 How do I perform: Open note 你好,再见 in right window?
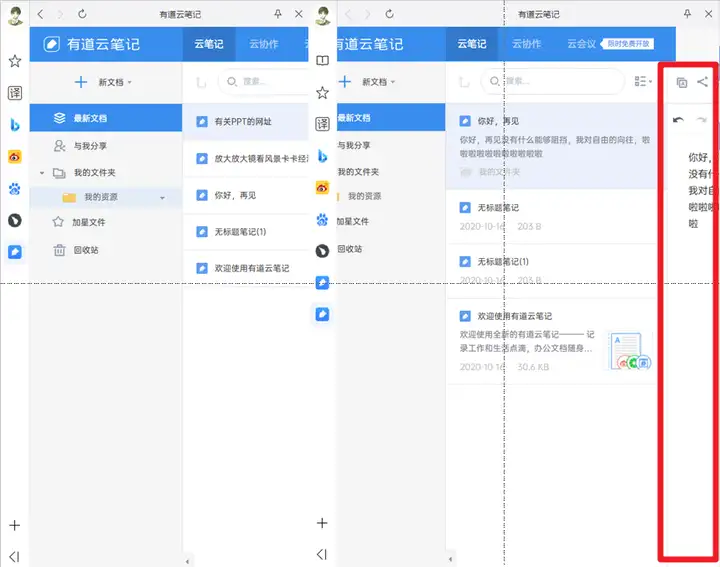pos(551,146)
